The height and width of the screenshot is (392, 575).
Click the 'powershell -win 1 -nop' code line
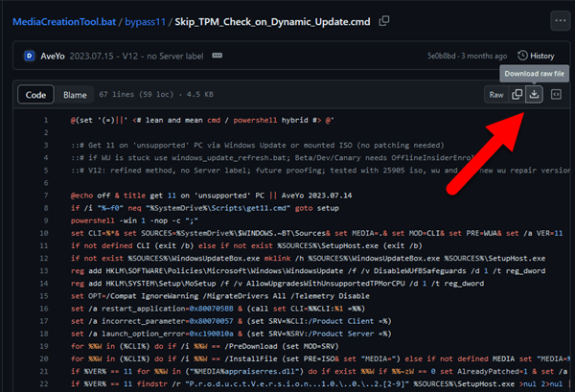[x=134, y=220]
